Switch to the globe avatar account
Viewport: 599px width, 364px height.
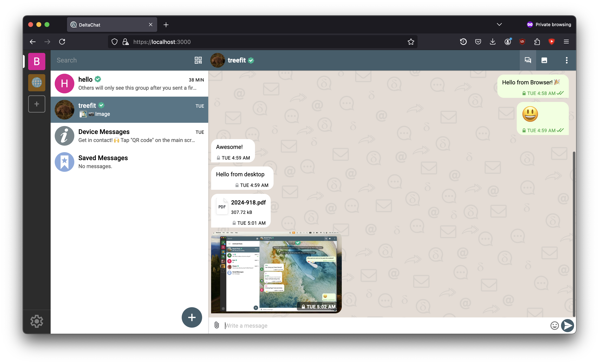(x=37, y=83)
